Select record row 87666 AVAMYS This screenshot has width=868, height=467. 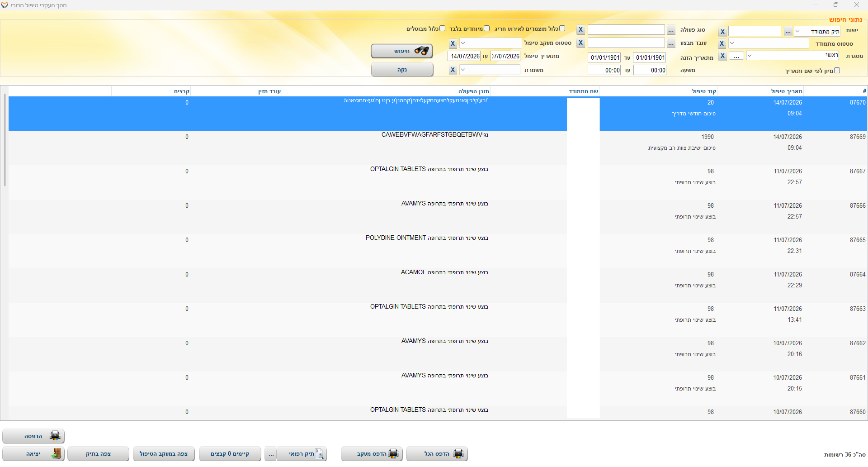pos(438,217)
